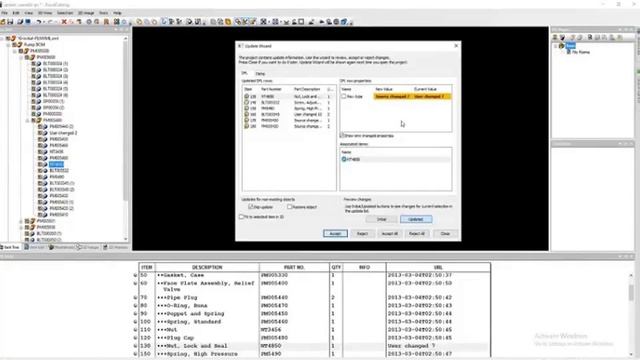Click the Accept All button
The width and height of the screenshot is (640, 360).
(389, 233)
